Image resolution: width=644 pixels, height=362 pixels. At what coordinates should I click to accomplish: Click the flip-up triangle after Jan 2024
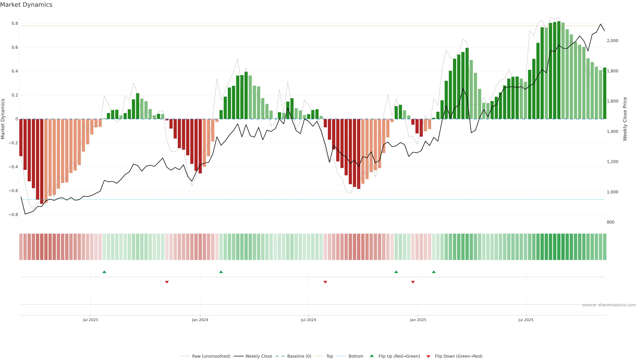click(221, 272)
